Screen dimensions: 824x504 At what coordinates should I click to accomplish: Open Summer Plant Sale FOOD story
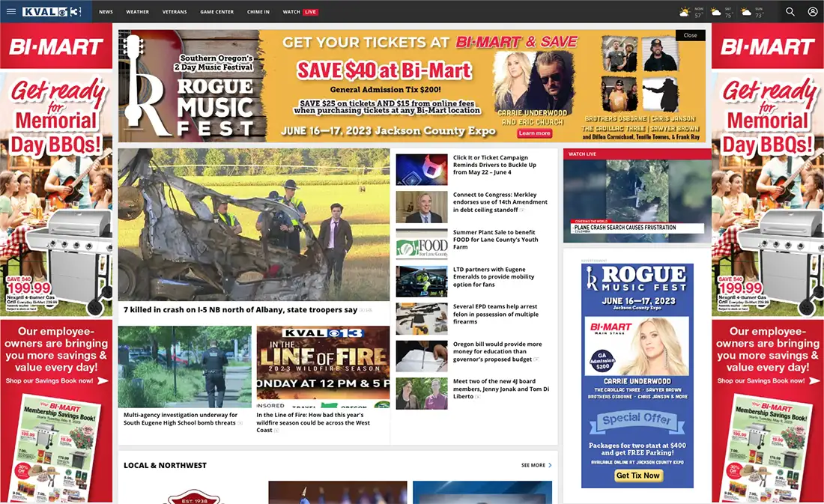(x=496, y=239)
